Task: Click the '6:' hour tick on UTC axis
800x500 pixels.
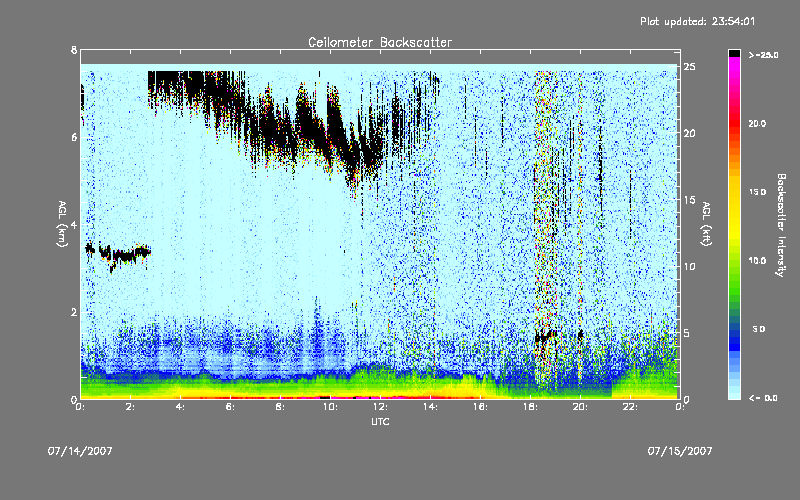Action: pos(231,407)
